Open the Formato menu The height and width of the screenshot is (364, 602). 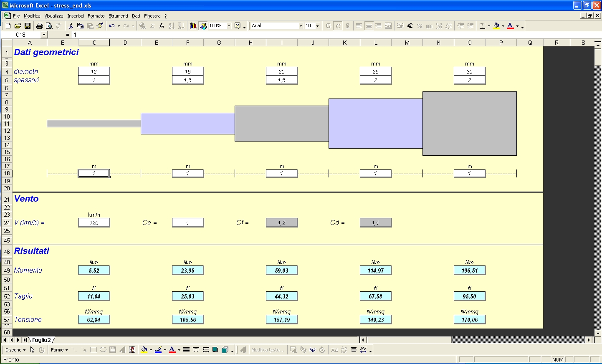pyautogui.click(x=96, y=16)
